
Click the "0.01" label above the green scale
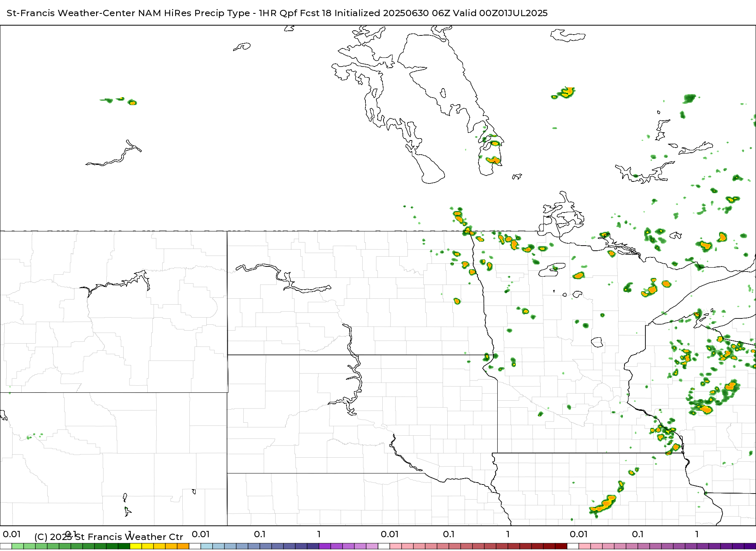click(x=12, y=534)
